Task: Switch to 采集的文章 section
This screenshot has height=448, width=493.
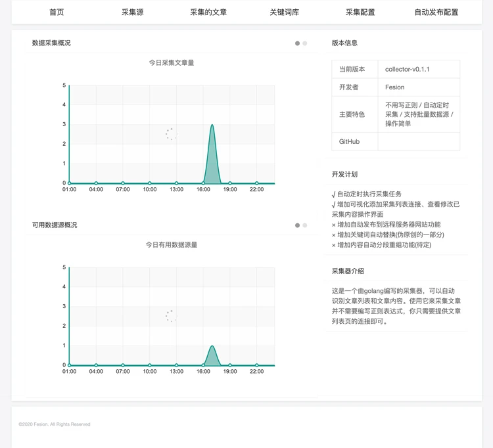Action: pyautogui.click(x=208, y=12)
